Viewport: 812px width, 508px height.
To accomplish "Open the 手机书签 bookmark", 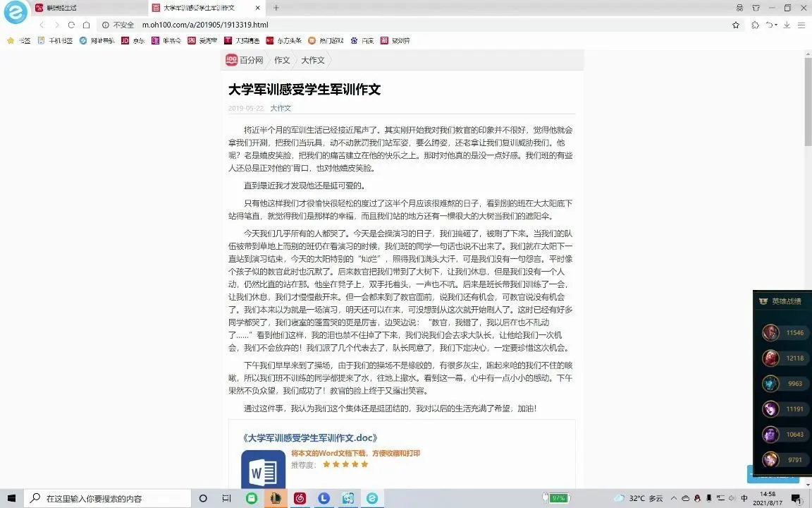I will tap(55, 40).
